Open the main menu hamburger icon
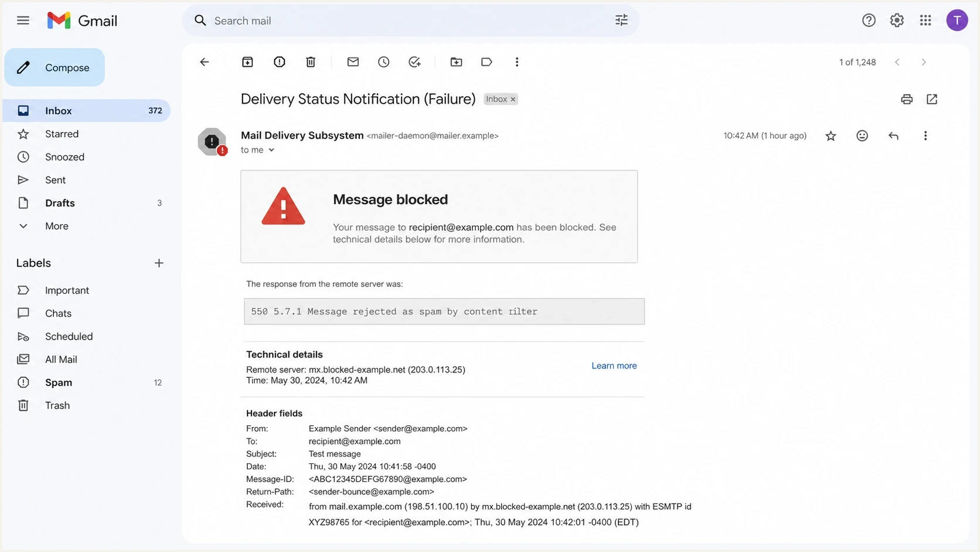The image size is (980, 552). (x=23, y=21)
